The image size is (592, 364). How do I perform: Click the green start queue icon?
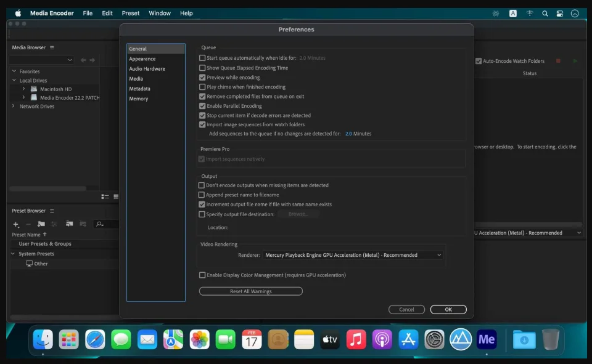[x=575, y=61]
